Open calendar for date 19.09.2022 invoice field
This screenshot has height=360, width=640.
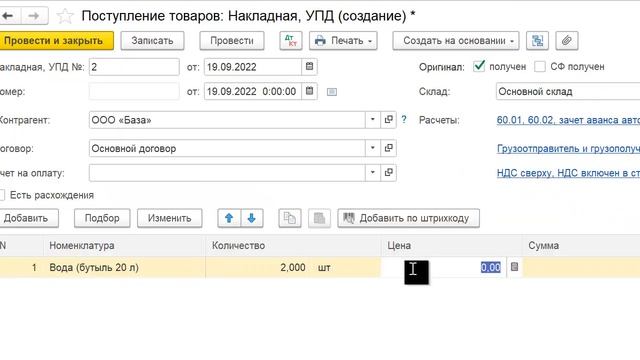coord(309,67)
